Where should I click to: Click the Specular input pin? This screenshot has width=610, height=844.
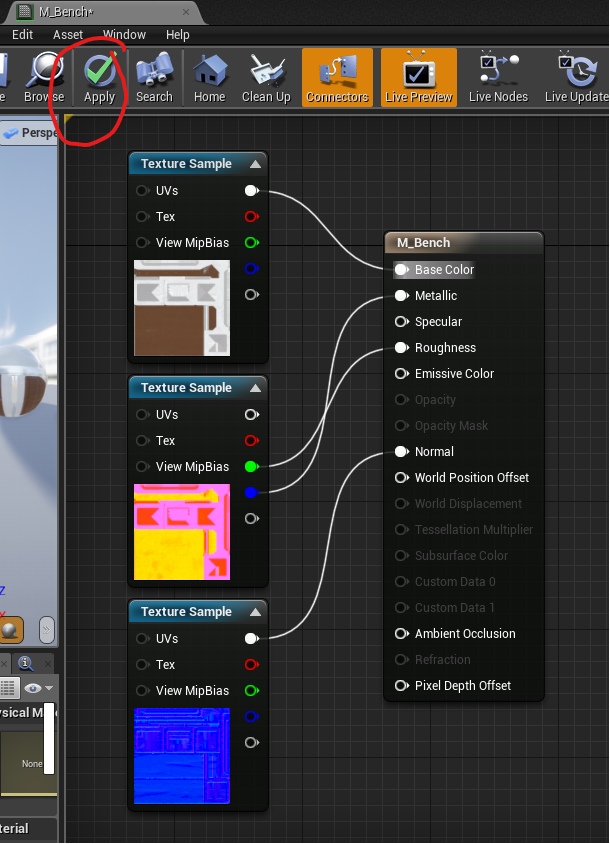(401, 321)
